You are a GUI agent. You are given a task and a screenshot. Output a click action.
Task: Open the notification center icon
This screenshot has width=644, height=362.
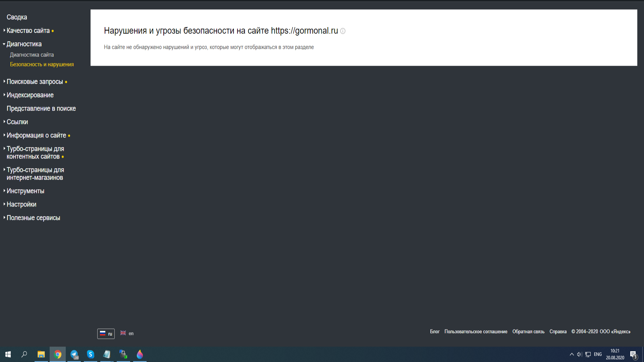[x=633, y=355]
